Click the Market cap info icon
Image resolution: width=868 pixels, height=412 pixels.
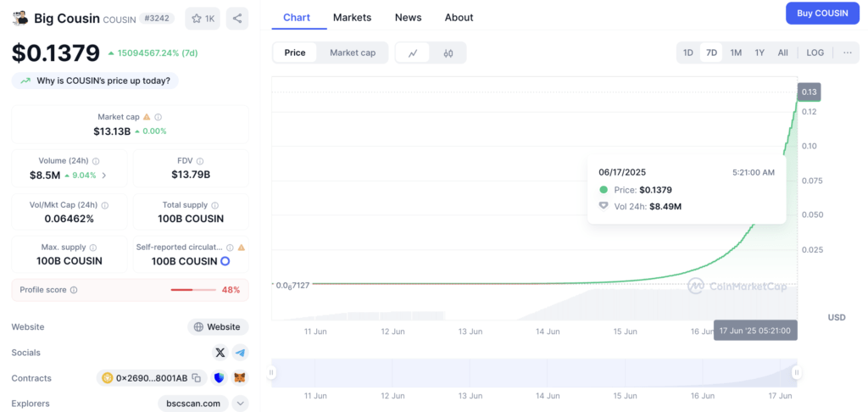click(159, 117)
